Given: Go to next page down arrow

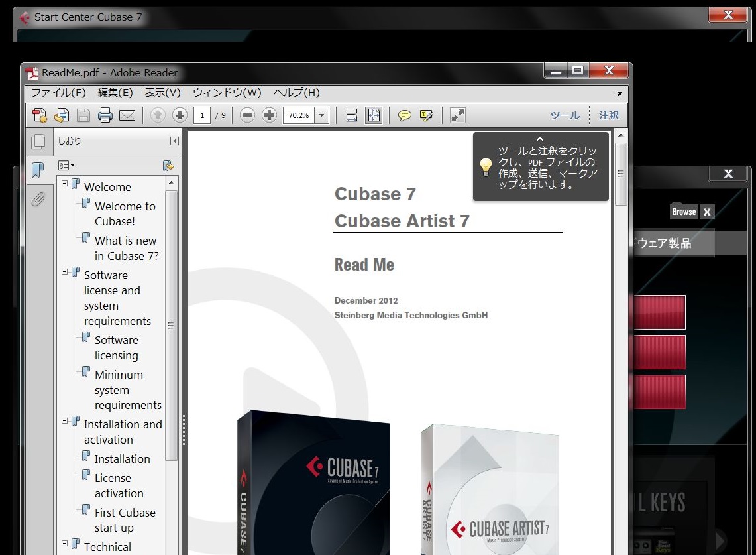Looking at the screenshot, I should 180,115.
